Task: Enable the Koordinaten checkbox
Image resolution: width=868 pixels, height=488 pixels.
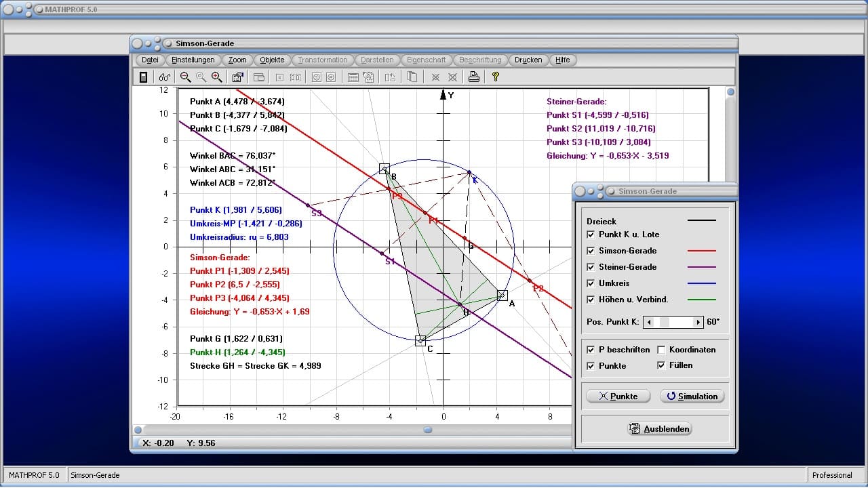Action: (x=661, y=350)
